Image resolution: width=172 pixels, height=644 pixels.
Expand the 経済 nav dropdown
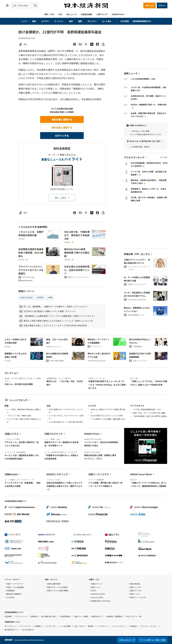coord(72,21)
